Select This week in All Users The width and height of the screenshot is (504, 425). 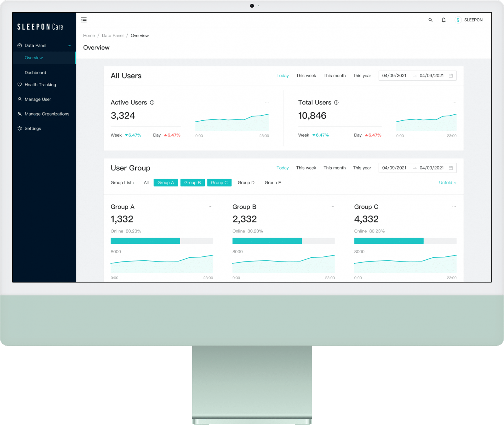[x=306, y=76]
